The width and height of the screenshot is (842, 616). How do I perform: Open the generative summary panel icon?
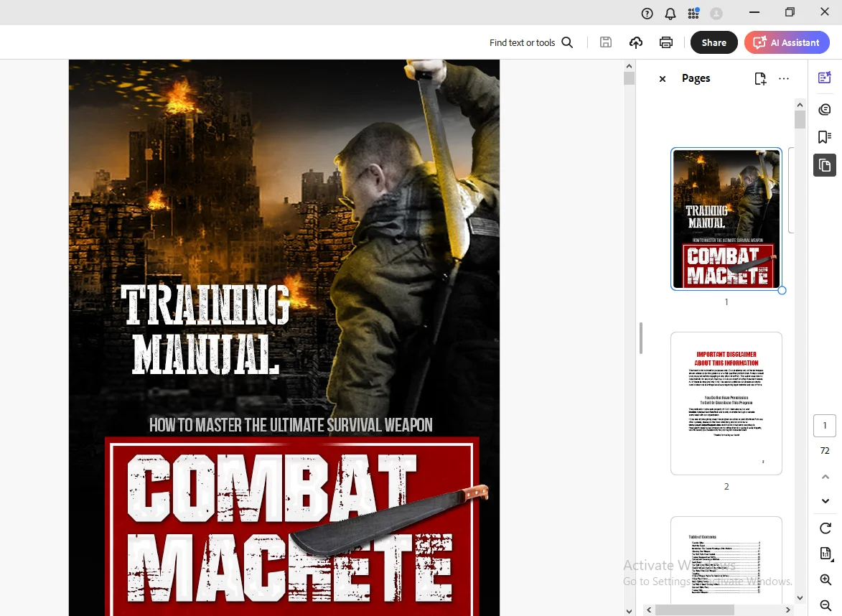[824, 78]
